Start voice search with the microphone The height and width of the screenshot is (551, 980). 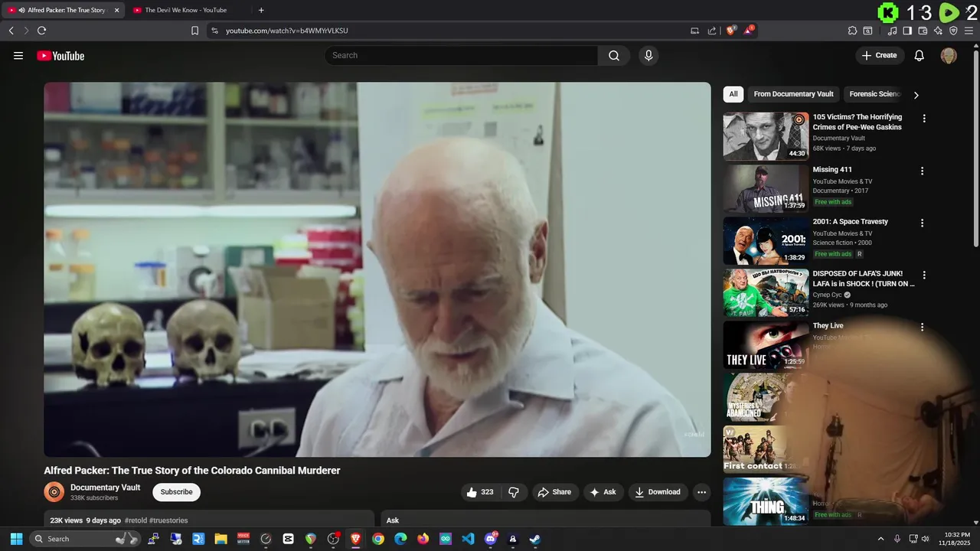(x=648, y=55)
